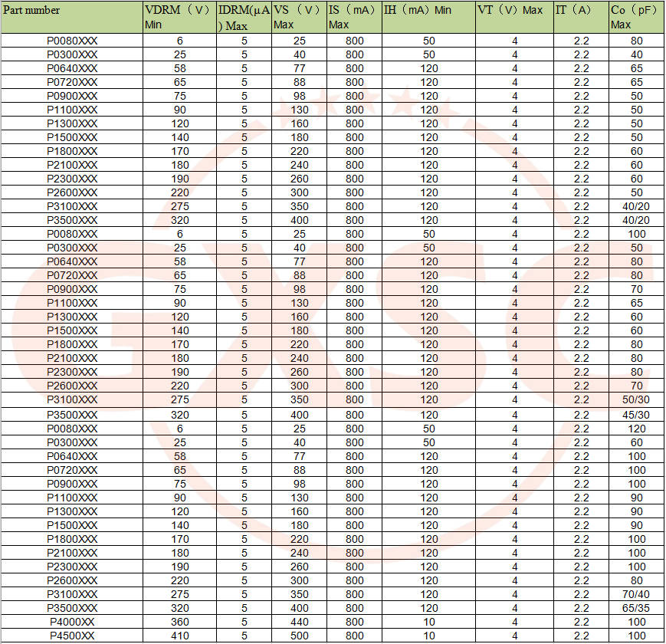Select IH value 10 in P4000XX row
Image resolution: width=666 pixels, height=644 pixels.
429,622
